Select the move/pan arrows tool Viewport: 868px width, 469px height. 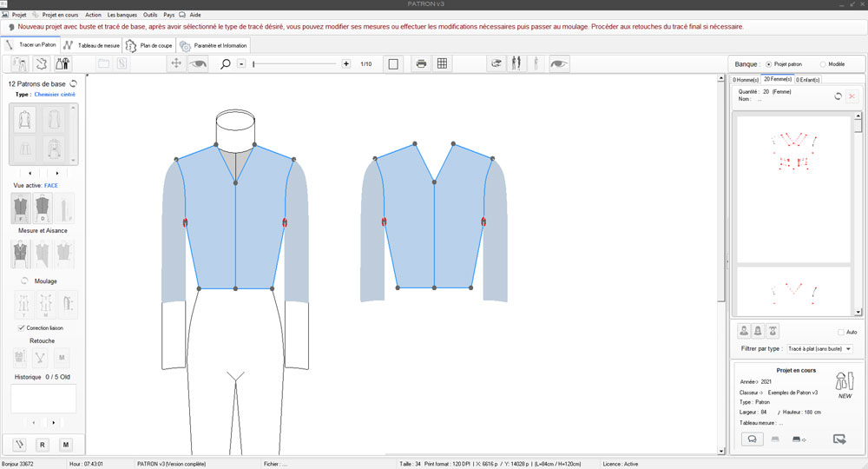(x=175, y=63)
